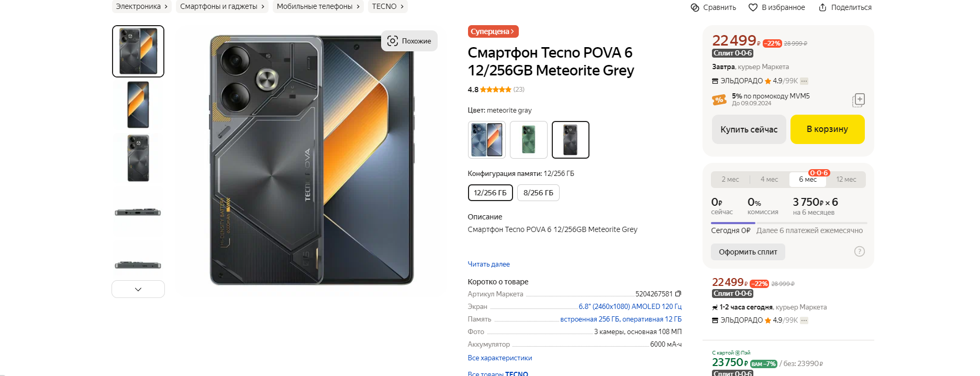Click the promo code MVM5 copy icon
This screenshot has width=980, height=376.
click(859, 99)
